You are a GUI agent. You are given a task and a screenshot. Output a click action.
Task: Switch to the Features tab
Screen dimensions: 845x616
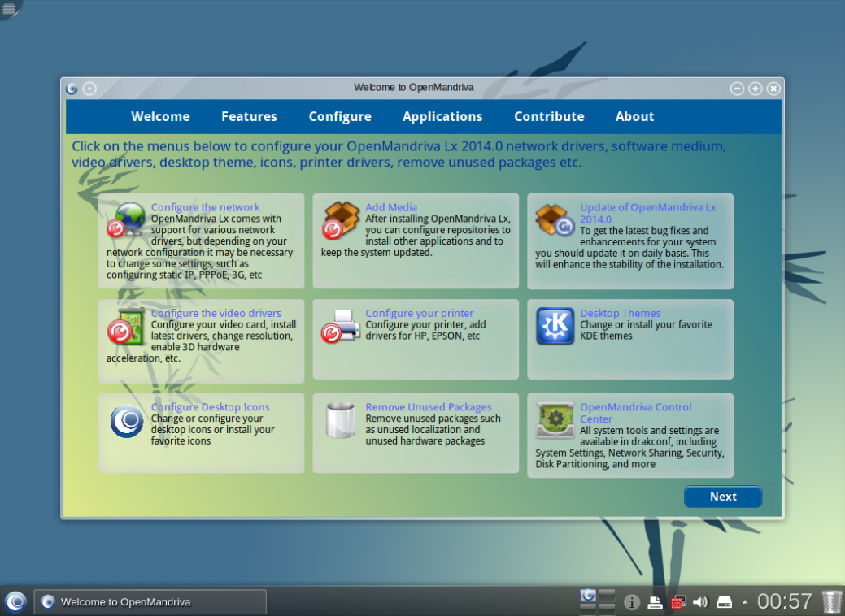(249, 116)
